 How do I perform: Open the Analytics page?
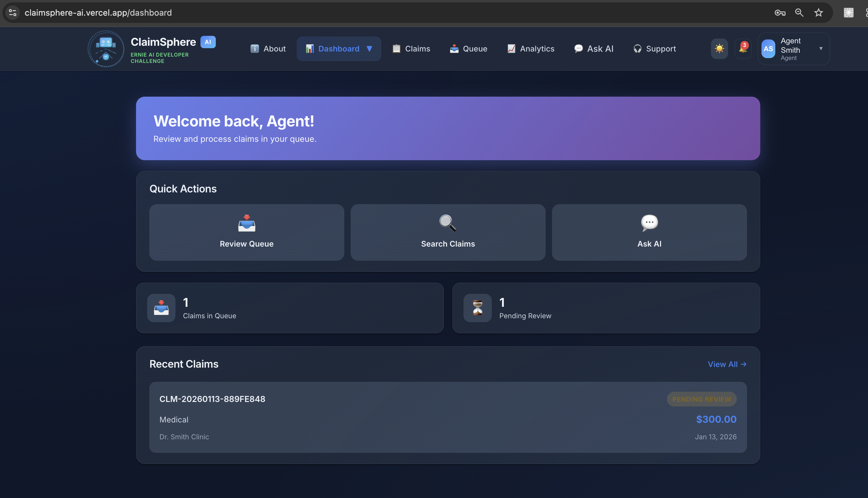tap(531, 49)
